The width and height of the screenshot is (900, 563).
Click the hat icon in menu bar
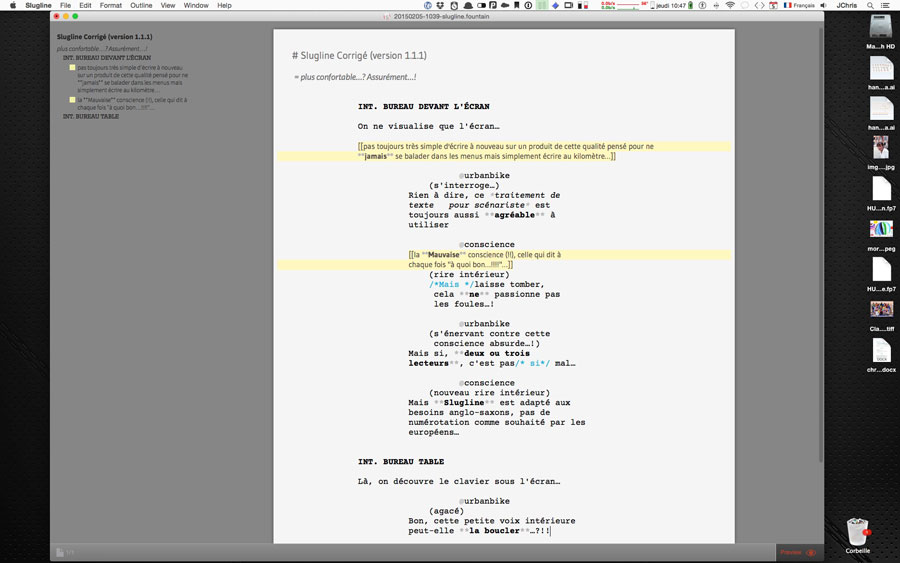point(468,5)
